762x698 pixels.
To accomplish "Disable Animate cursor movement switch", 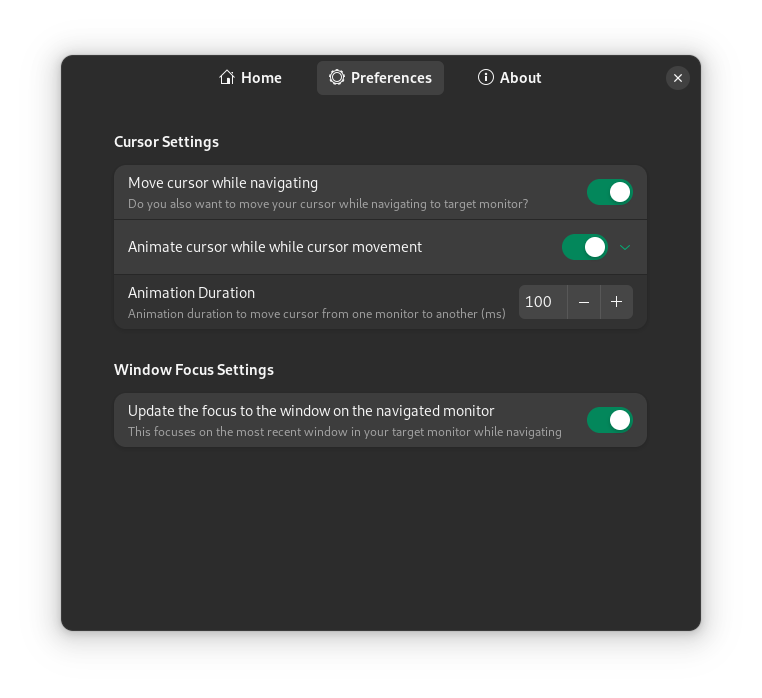I will (585, 247).
